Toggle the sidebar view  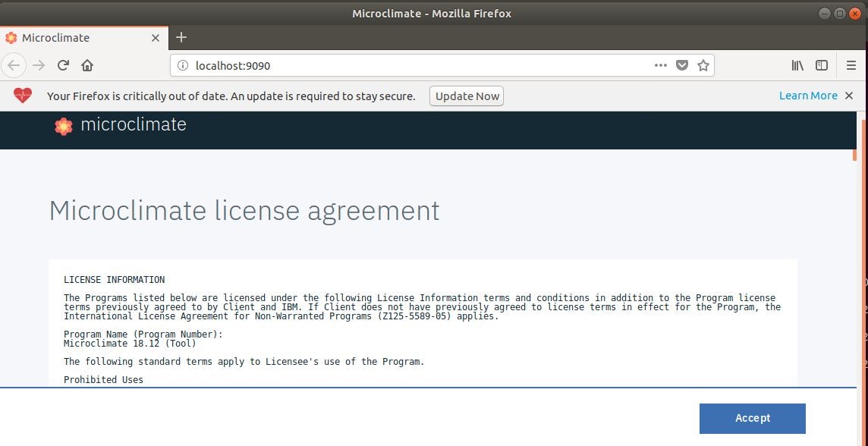point(822,65)
